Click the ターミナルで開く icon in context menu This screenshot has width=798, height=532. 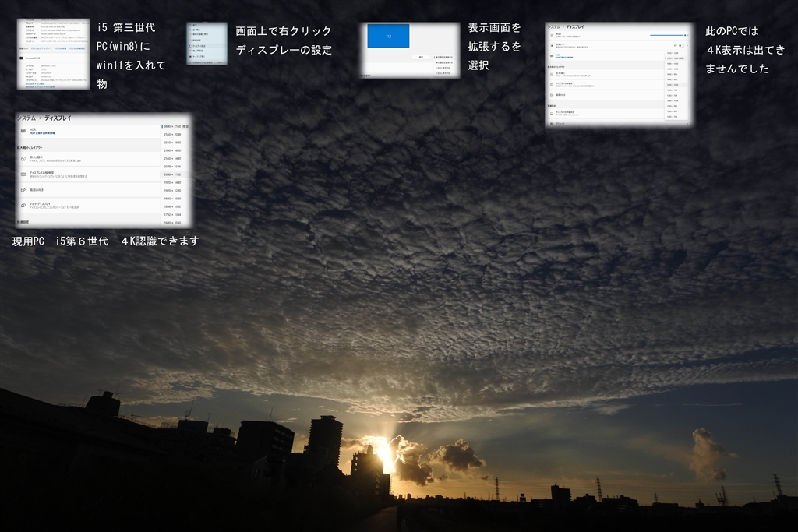[190, 56]
